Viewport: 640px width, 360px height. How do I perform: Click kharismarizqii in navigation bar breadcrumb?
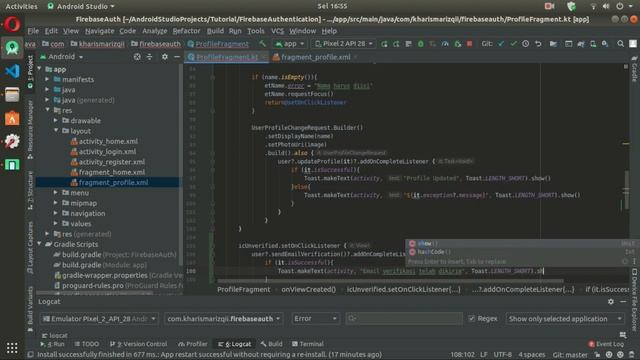(102, 44)
